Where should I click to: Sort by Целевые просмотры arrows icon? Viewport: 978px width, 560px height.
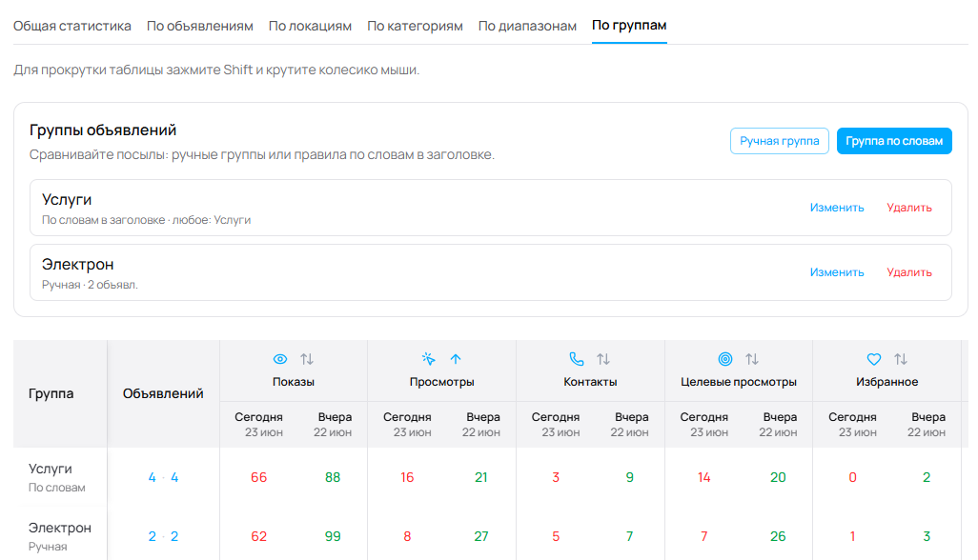(x=752, y=359)
